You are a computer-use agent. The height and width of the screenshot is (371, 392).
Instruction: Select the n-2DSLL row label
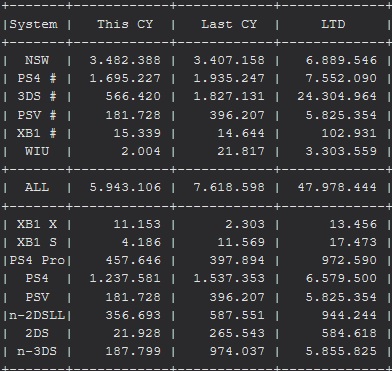(37, 315)
